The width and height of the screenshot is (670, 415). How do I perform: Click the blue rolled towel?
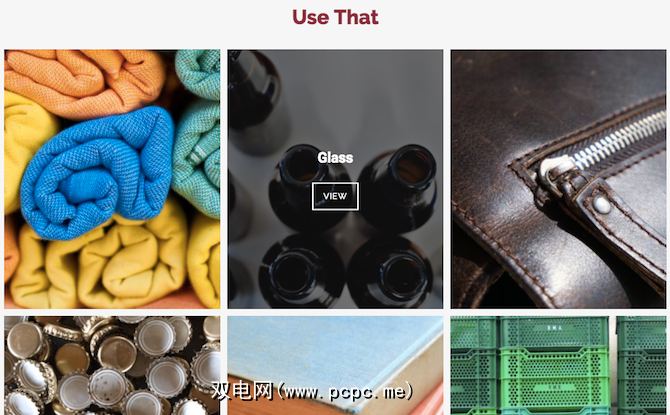[x=98, y=173]
